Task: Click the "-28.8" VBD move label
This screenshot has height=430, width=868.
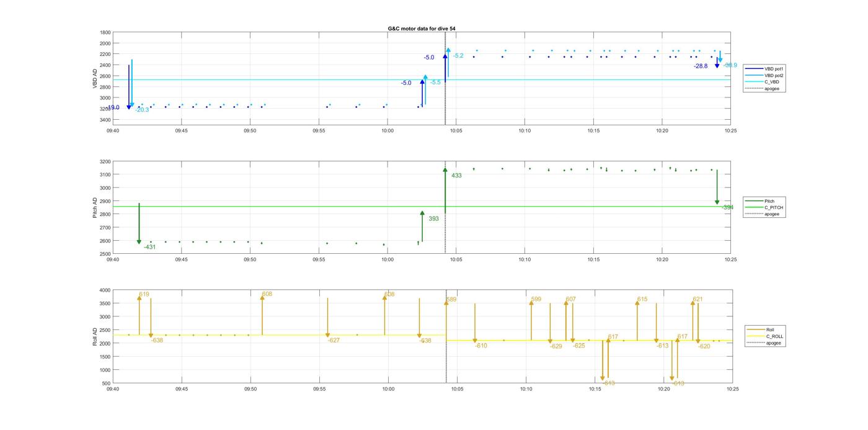Action: (x=701, y=66)
